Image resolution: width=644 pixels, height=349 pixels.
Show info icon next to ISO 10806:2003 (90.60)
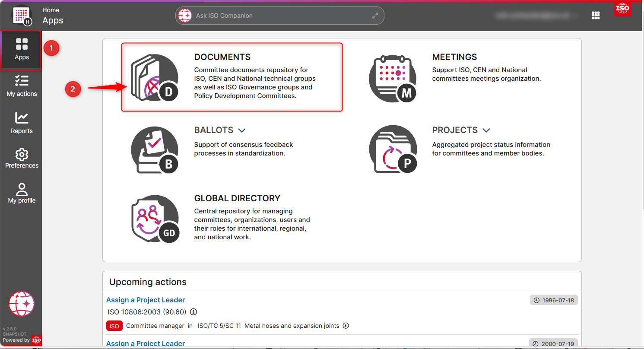(194, 312)
